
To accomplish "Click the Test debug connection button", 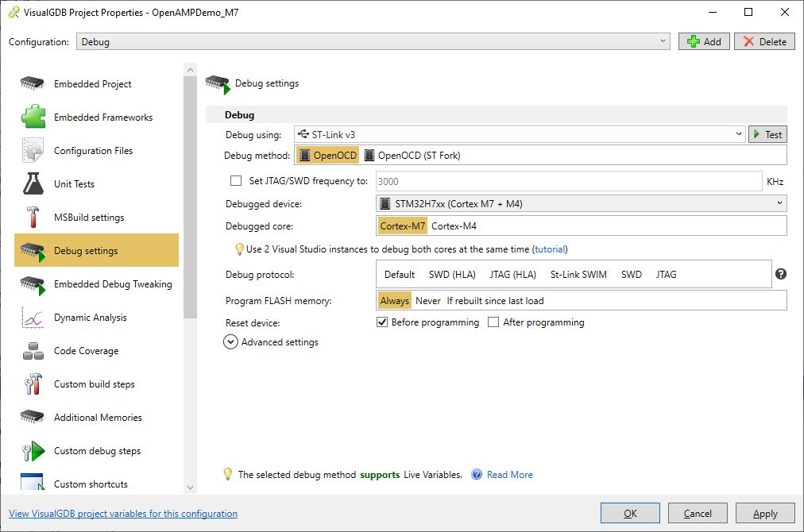I will click(767, 134).
